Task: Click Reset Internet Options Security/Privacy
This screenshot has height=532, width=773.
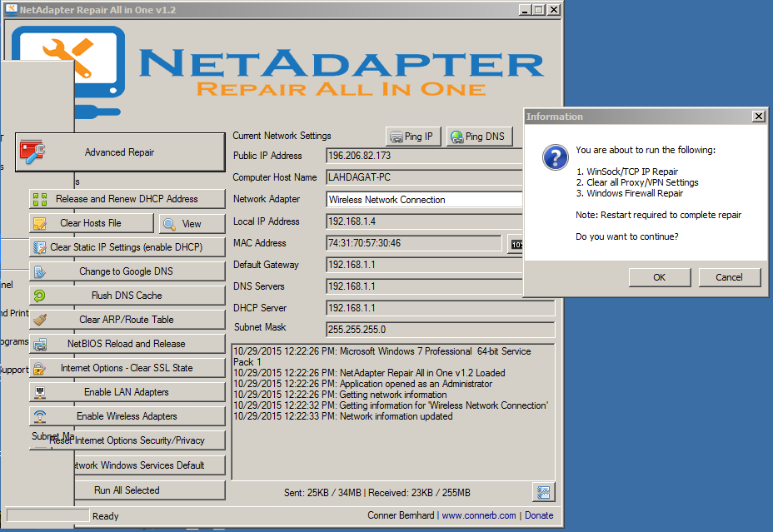Action: (127, 440)
